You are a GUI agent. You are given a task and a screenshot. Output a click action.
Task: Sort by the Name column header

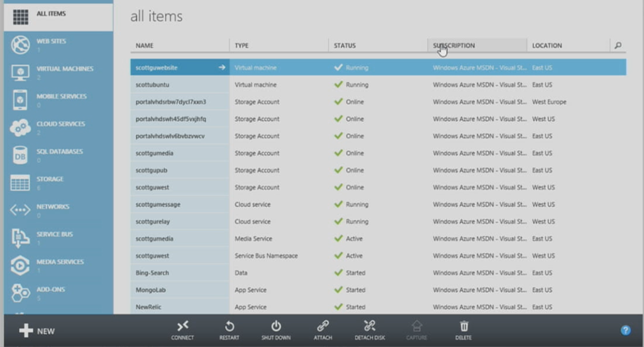tap(145, 46)
